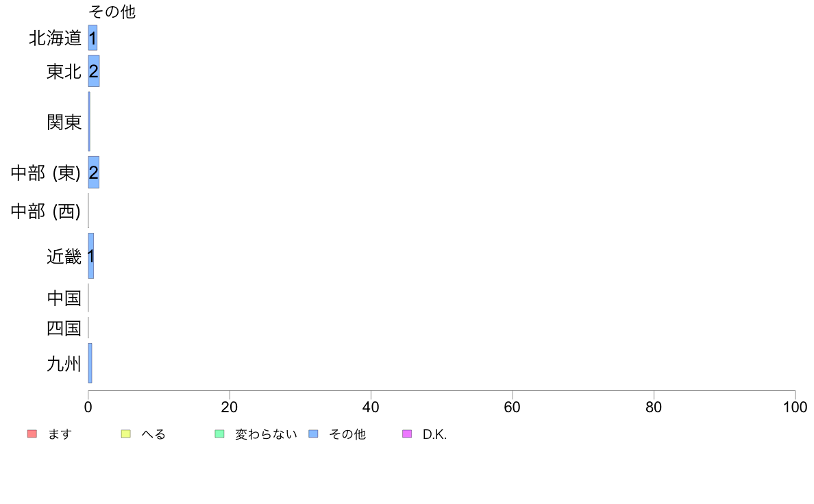
Task: Click the green 変わらない legend swatch
Action: (x=219, y=434)
